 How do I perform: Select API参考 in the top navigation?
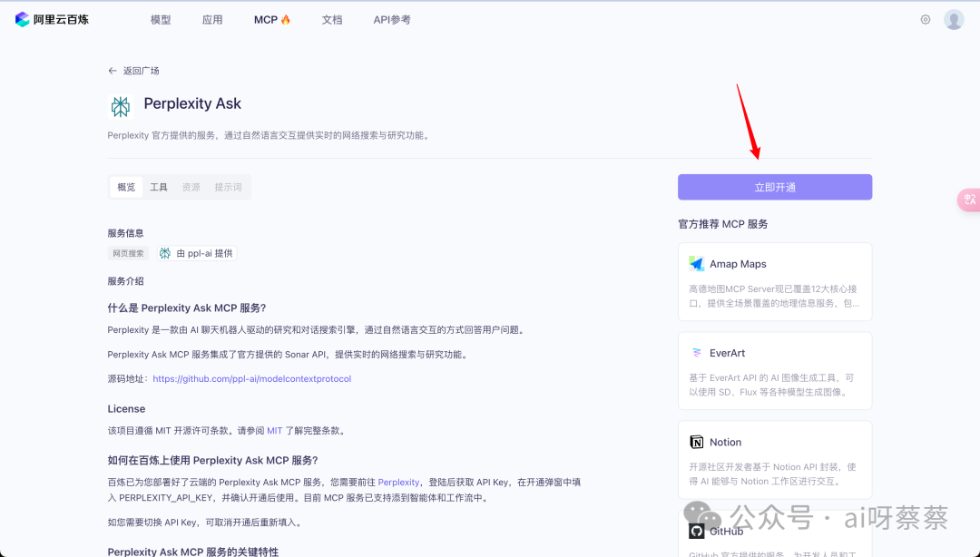[x=391, y=18]
